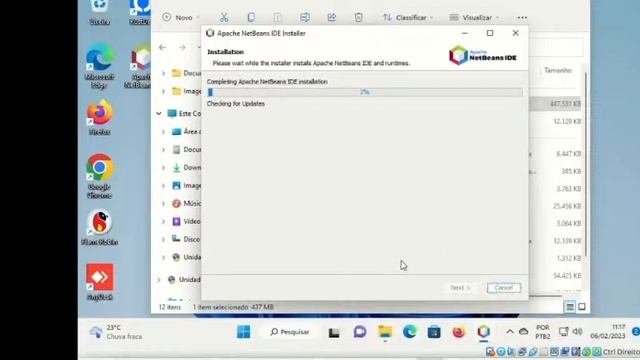Collapse the Este Computador tree node
640x360 pixels.
159,113
